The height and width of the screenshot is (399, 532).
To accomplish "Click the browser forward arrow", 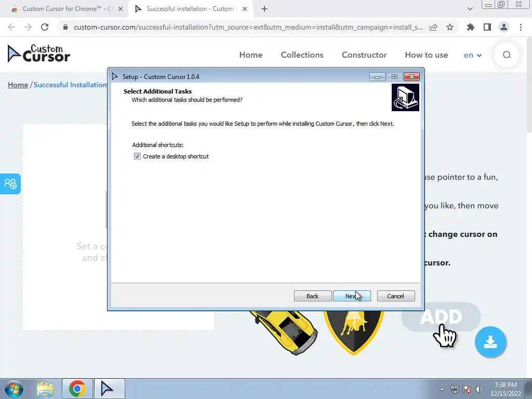I will (28, 27).
